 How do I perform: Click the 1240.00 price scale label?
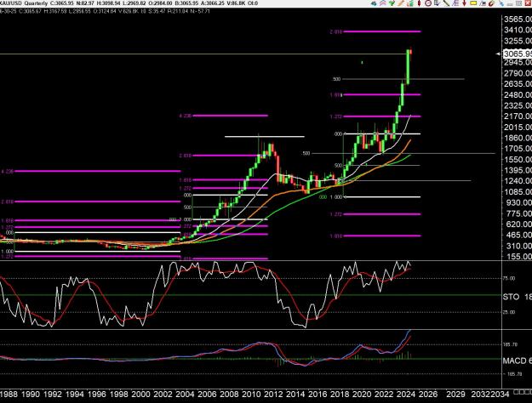coord(518,181)
